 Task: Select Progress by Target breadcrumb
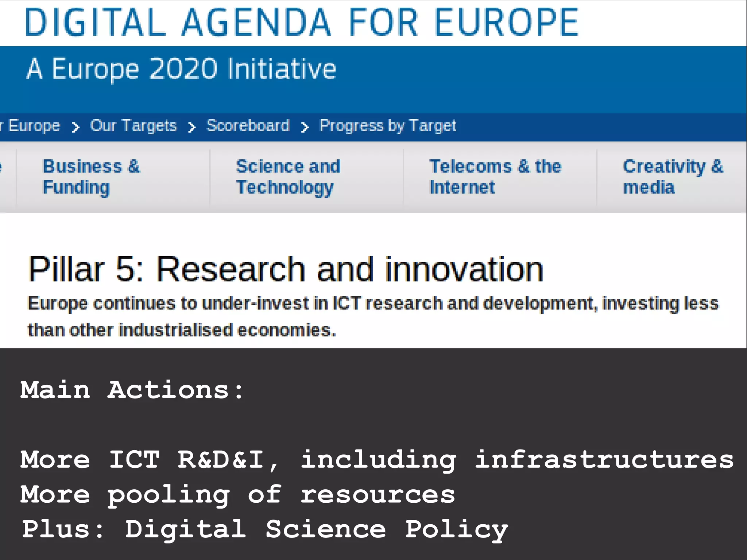(388, 126)
